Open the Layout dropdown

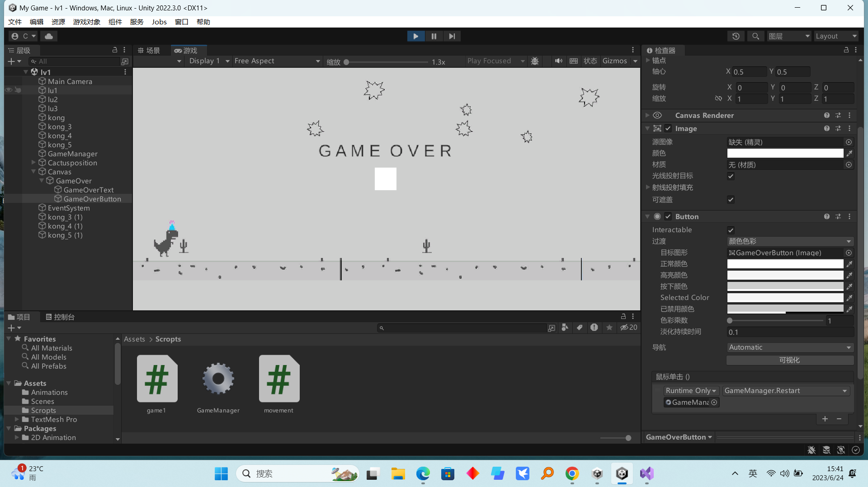pos(836,36)
